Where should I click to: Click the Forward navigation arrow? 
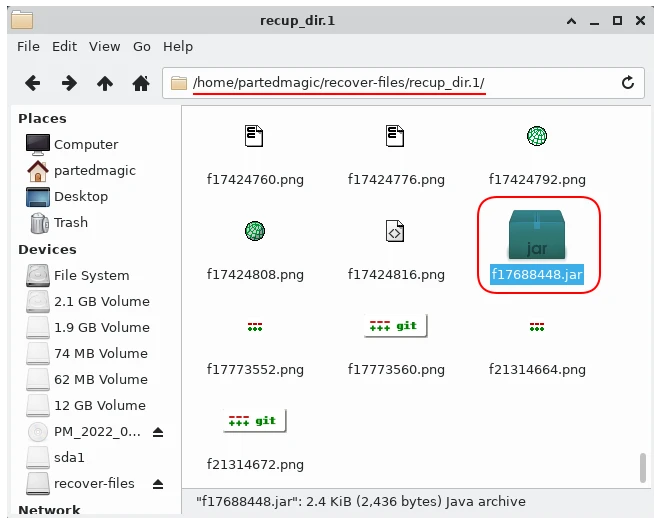tap(69, 83)
